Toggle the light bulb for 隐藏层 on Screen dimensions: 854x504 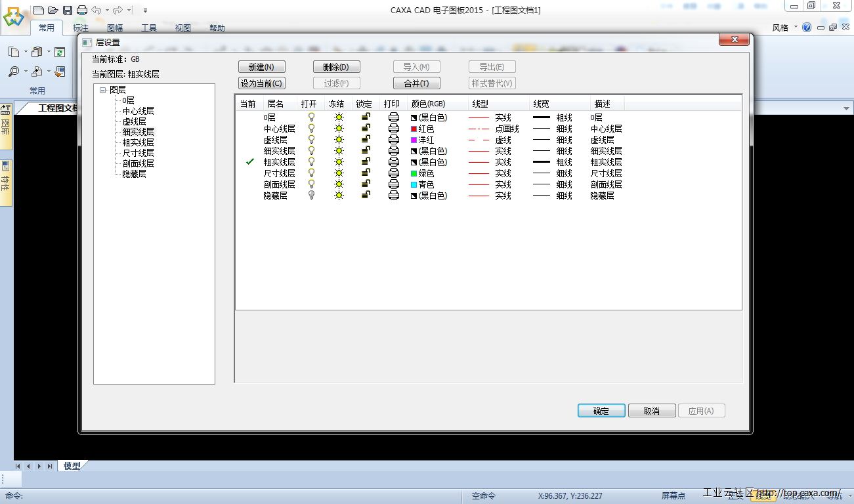[x=311, y=196]
